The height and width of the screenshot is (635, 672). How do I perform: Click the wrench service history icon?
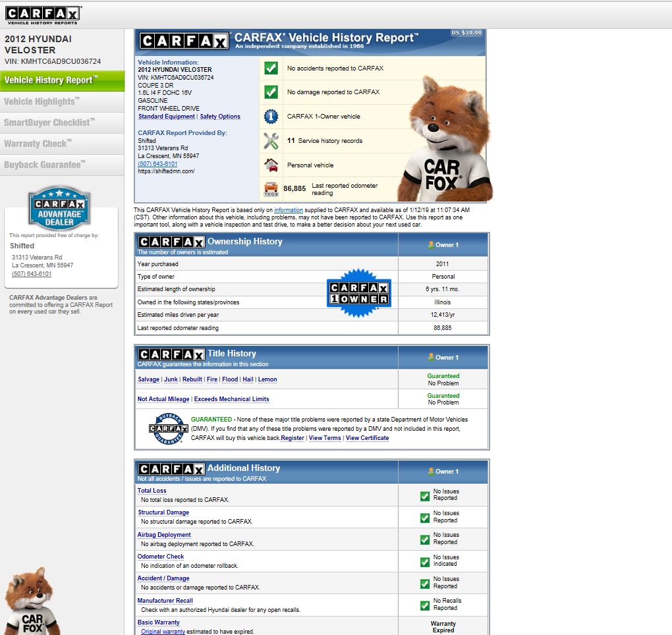pos(271,141)
